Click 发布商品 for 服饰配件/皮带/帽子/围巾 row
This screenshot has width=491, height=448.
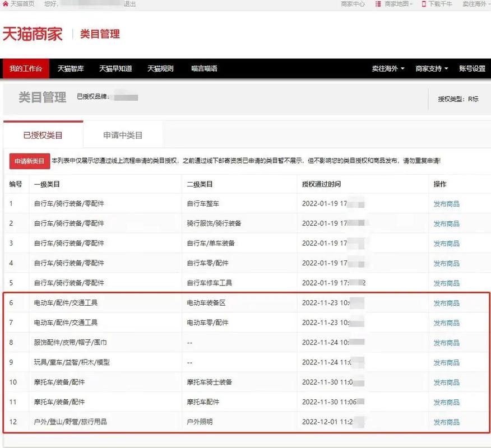pyautogui.click(x=447, y=343)
